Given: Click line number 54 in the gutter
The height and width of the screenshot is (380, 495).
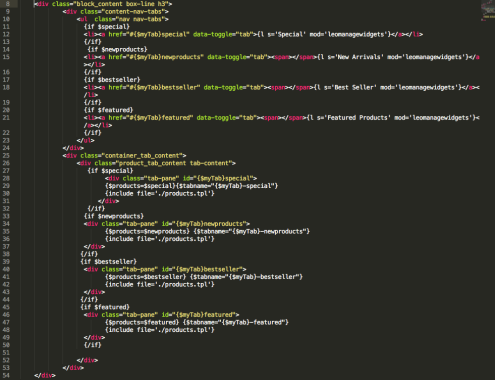Looking at the screenshot, I should 6,375.
